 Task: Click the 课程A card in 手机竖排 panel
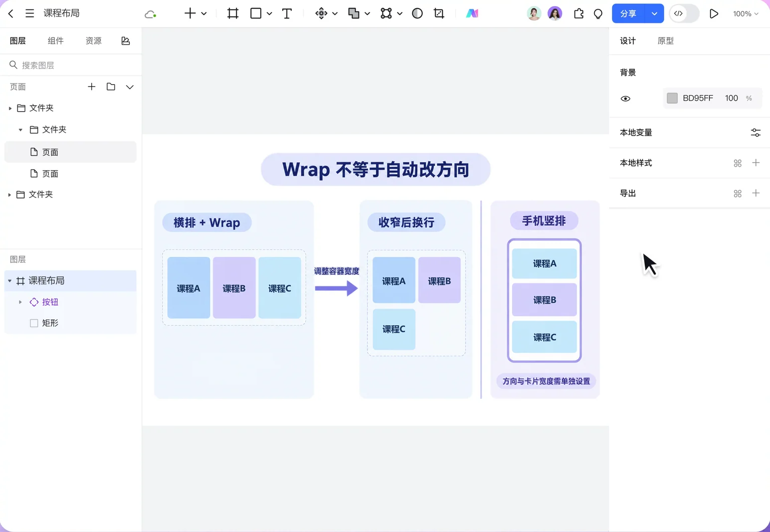544,263
